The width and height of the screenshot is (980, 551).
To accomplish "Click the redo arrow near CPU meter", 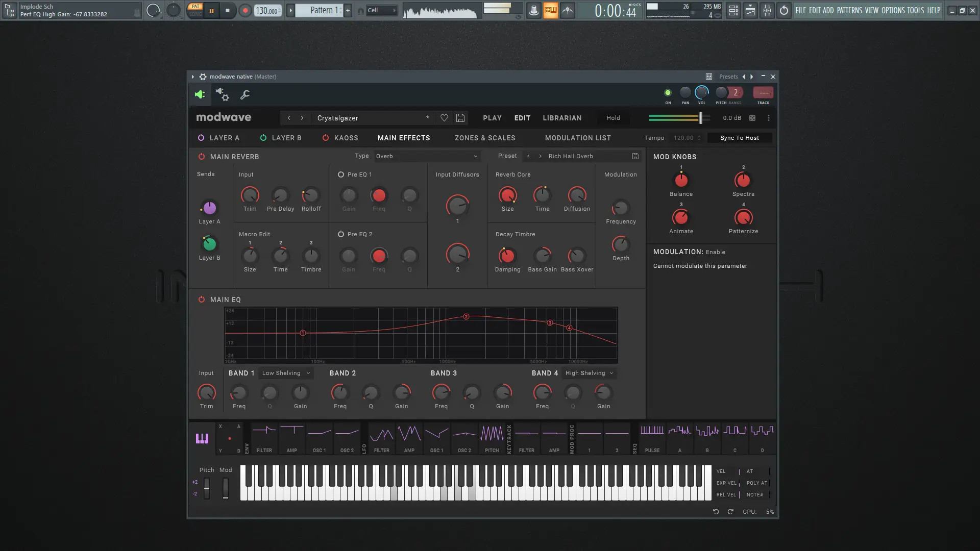I will pos(730,512).
